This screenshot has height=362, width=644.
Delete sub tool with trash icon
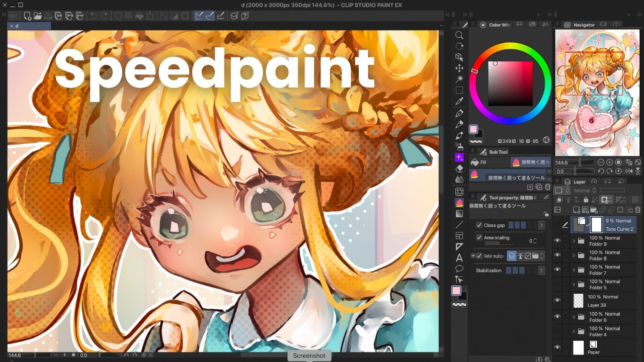(548, 187)
